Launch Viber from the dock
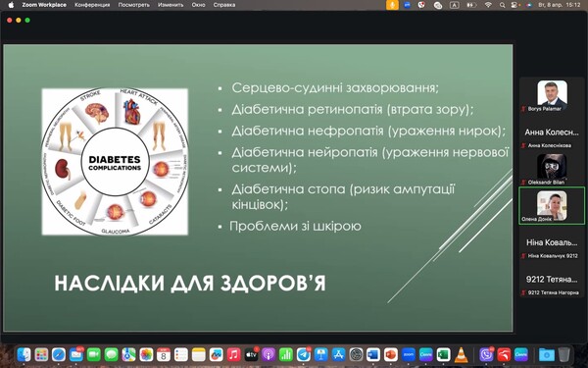 click(x=486, y=354)
